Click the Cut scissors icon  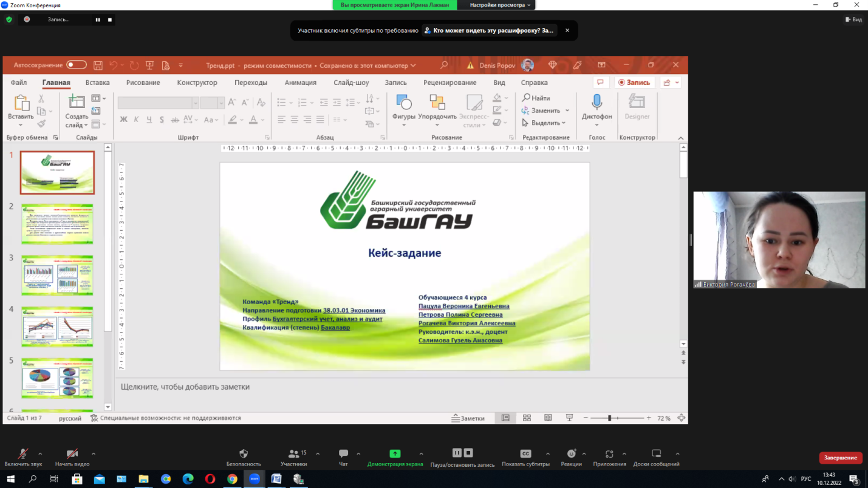tap(41, 98)
